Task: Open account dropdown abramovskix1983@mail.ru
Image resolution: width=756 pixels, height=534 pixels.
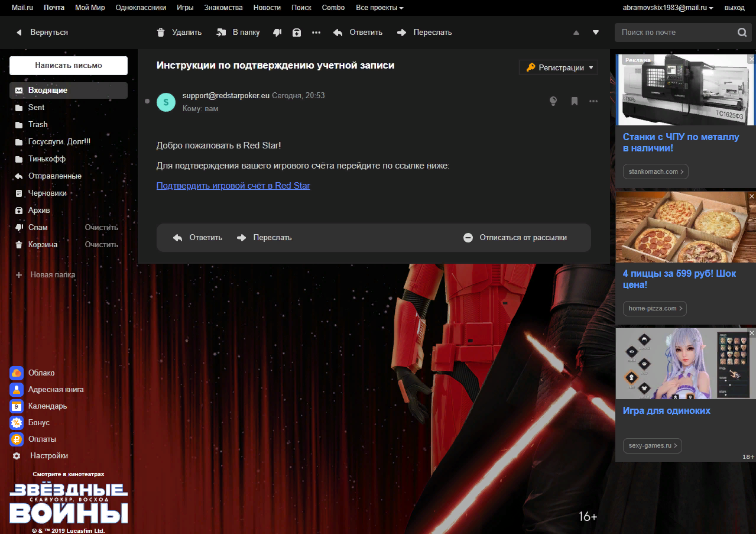Action: 668,8
